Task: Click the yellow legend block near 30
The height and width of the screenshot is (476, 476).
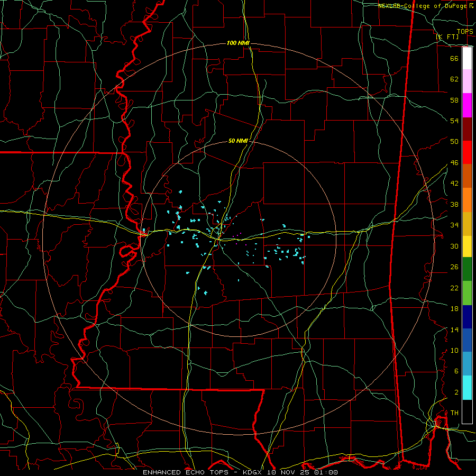Action: pyautogui.click(x=467, y=246)
